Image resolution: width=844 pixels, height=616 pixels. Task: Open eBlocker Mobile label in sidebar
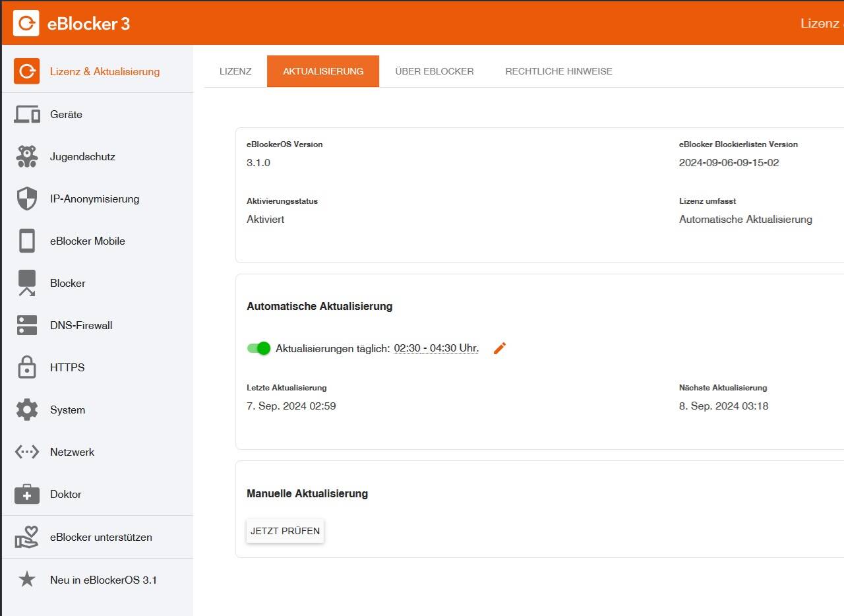pyautogui.click(x=87, y=241)
